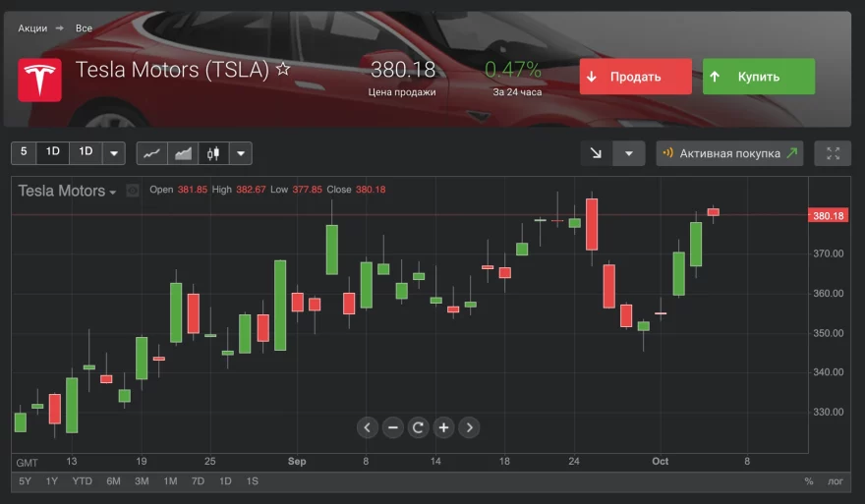Toggle fullscreen chart mode

pos(833,153)
